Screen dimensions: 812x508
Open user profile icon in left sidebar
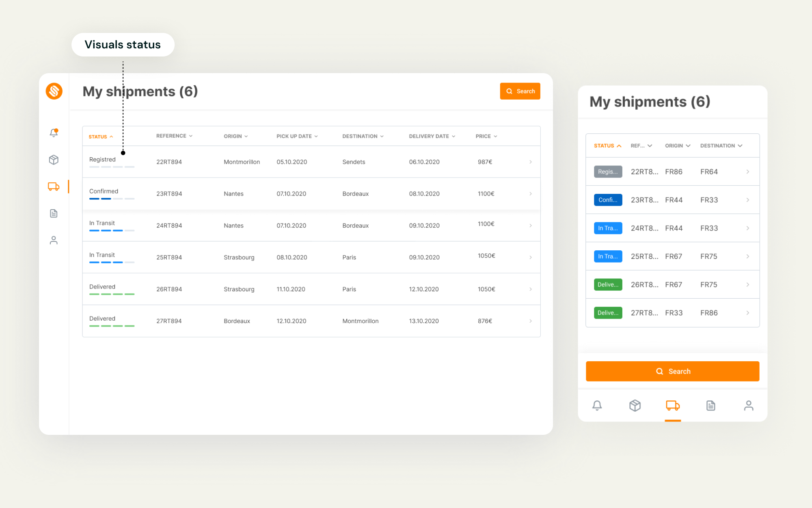coord(54,240)
